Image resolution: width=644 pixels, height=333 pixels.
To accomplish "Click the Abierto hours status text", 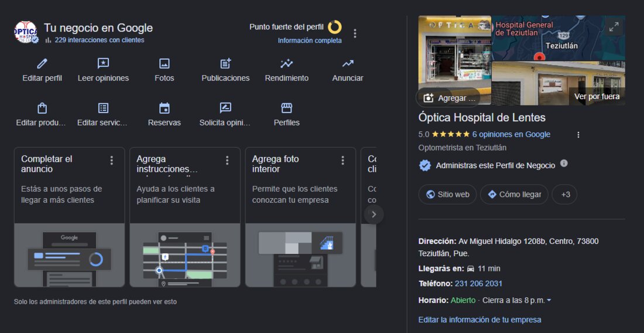I will (463, 301).
